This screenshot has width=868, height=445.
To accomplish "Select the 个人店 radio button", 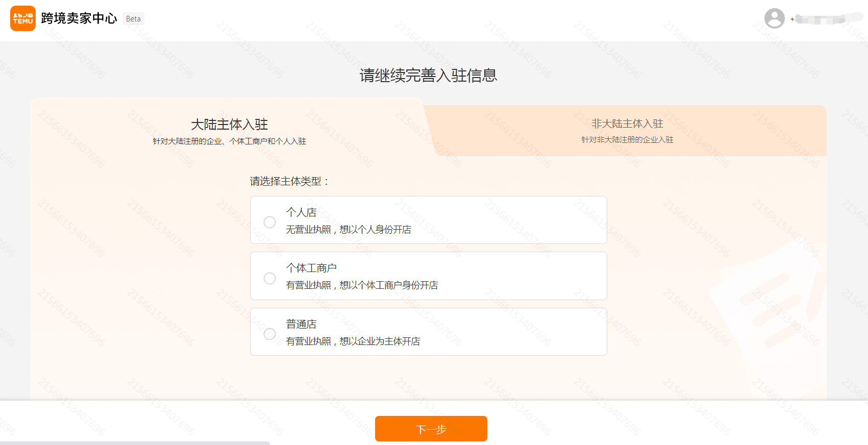I will (x=269, y=222).
